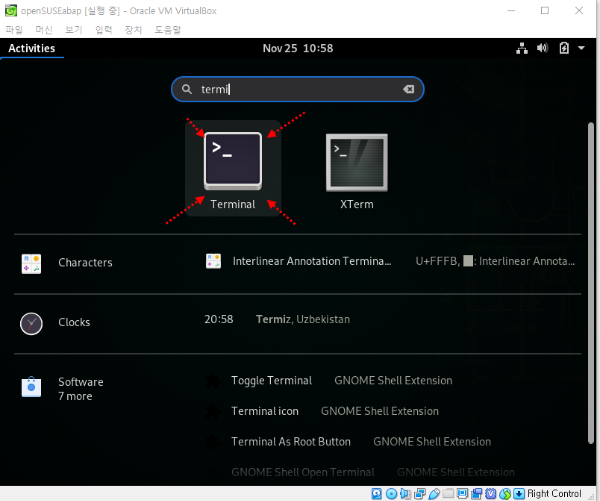Click the VirtualBox USB devices icon

point(434,494)
